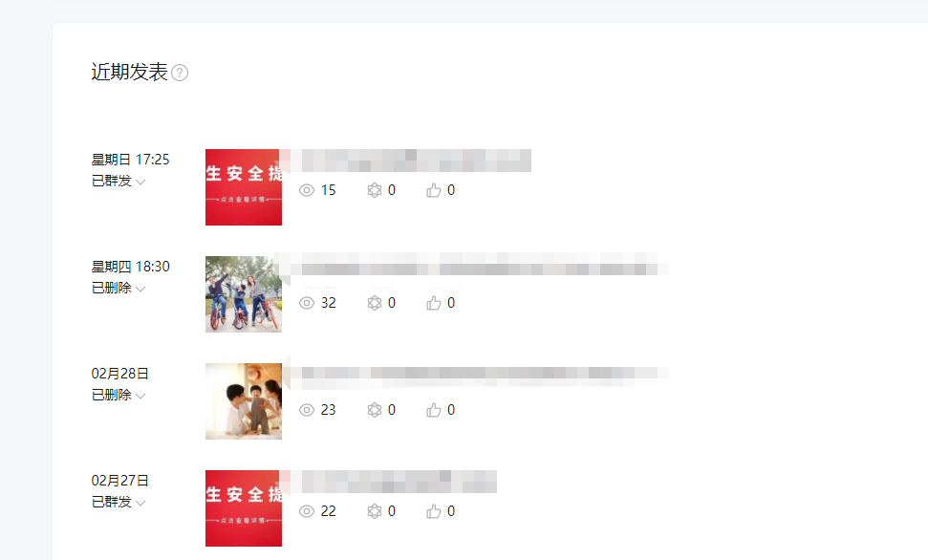Expand 已删除 dropdown under 星期四 18:30
The image size is (928, 560).
[x=119, y=288]
